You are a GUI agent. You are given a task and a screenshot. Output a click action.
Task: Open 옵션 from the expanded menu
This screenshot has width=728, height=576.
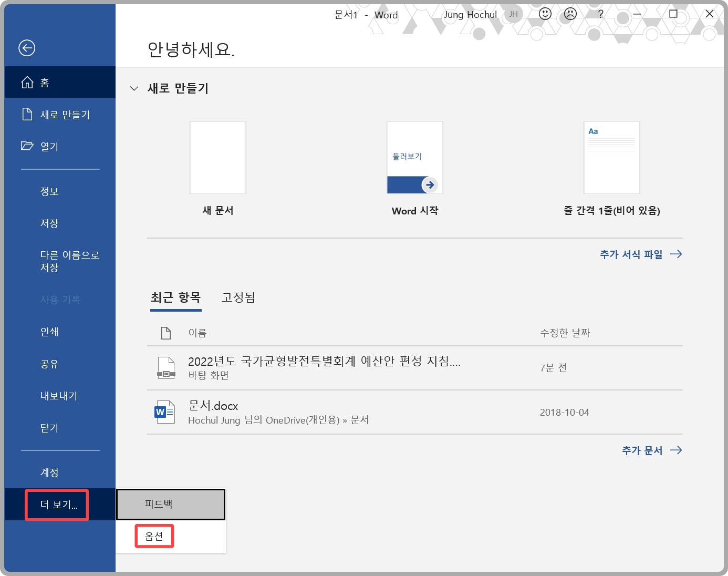click(x=154, y=536)
